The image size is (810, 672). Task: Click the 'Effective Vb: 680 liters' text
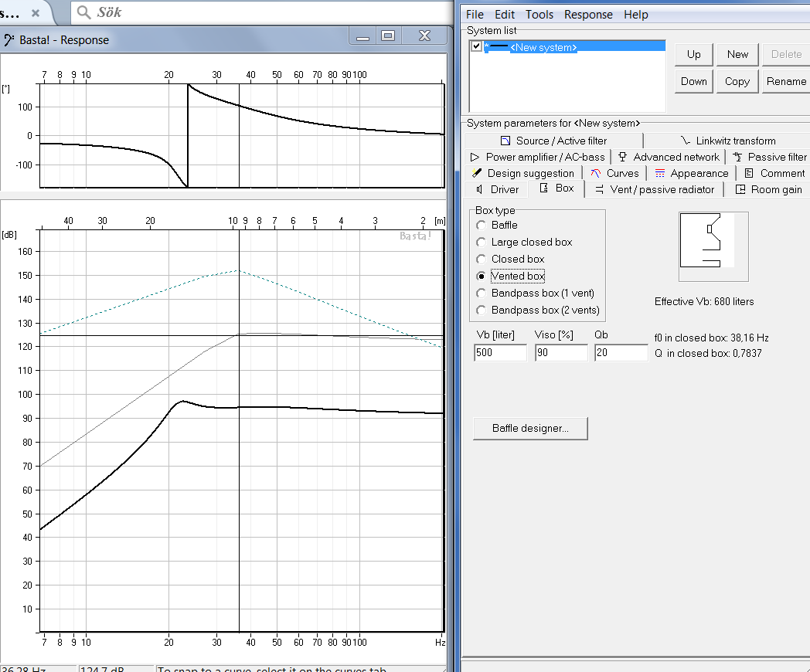pyautogui.click(x=704, y=301)
